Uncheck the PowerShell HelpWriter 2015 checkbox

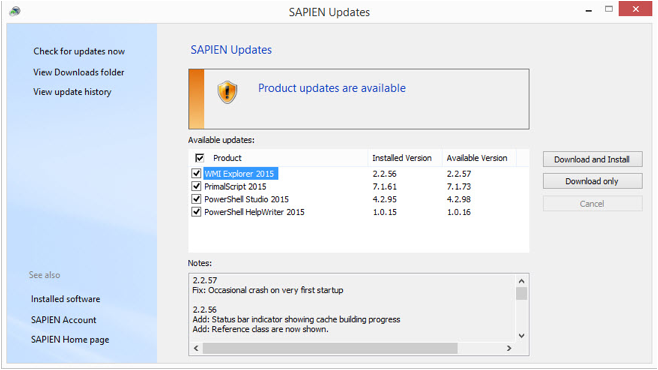click(x=196, y=211)
